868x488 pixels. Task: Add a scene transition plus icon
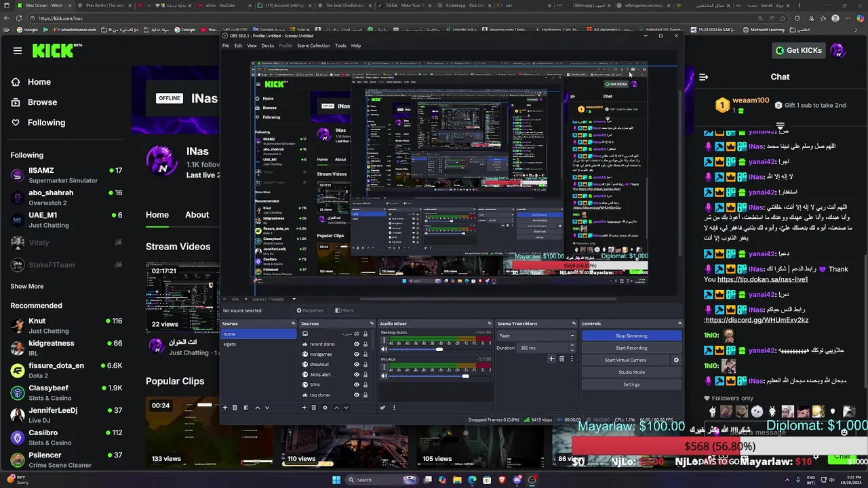click(x=551, y=359)
